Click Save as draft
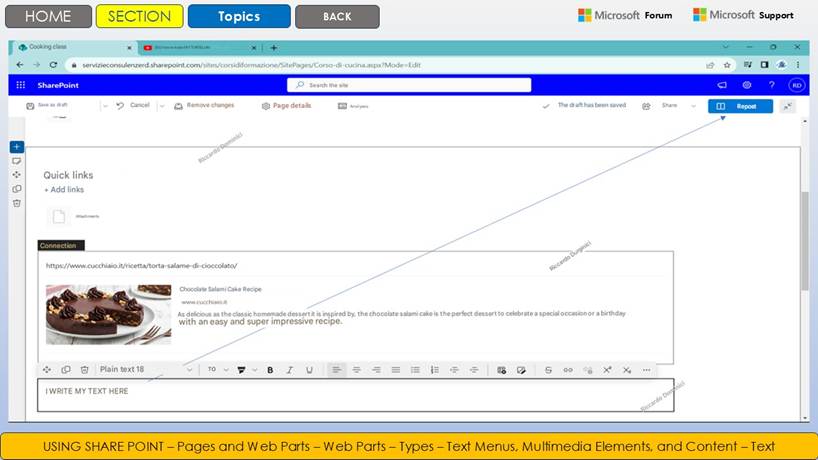Screen dimensions: 818x460 click(47, 105)
